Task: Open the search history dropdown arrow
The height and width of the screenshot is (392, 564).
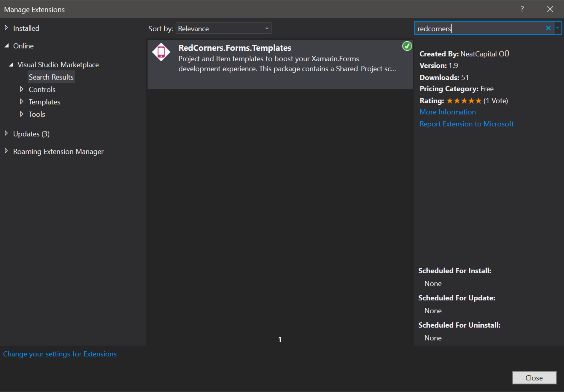Action: pos(557,28)
